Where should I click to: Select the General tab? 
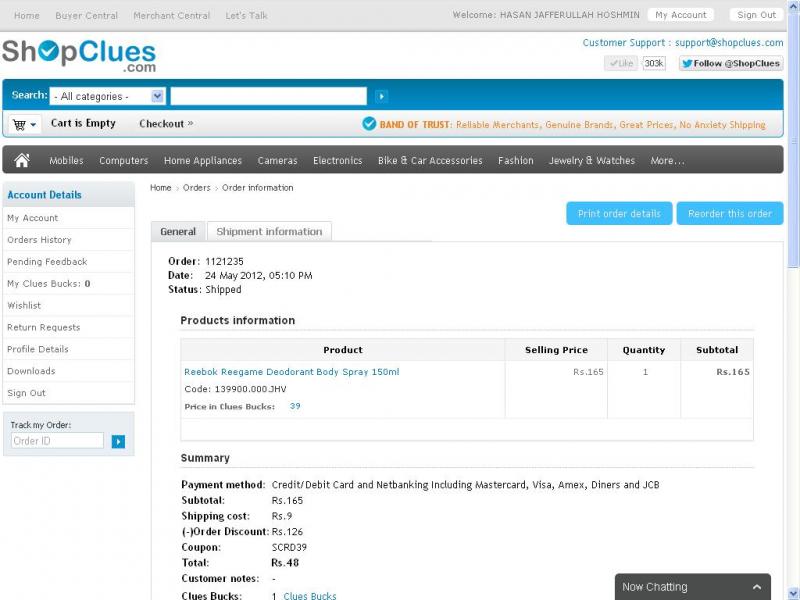tap(178, 232)
